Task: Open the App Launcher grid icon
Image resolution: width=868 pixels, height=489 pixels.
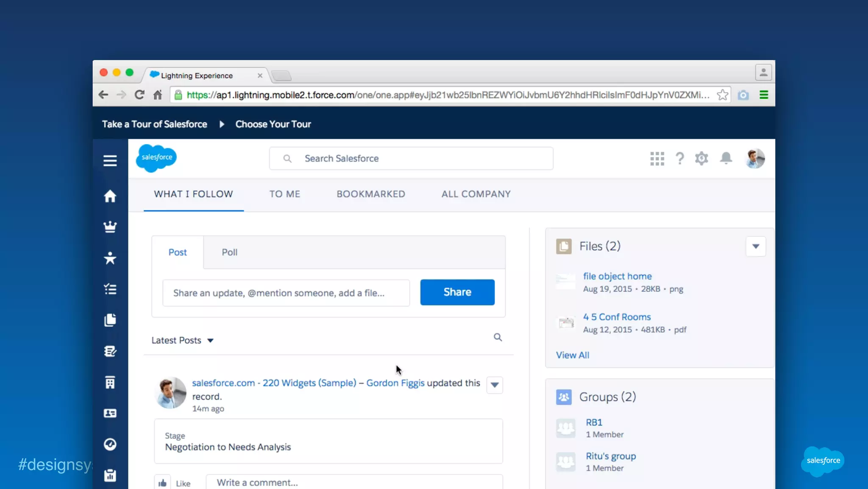Action: click(657, 159)
